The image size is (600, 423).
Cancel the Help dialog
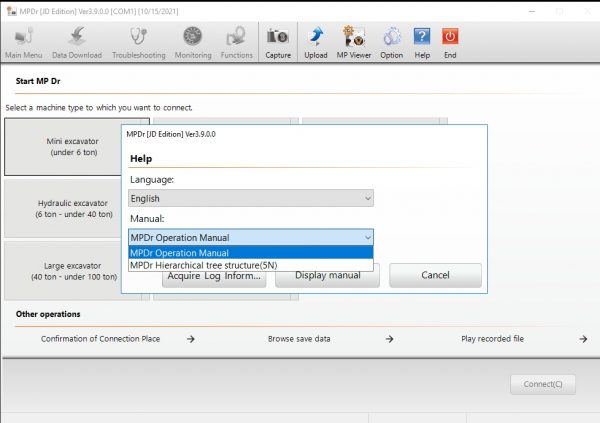tap(435, 275)
